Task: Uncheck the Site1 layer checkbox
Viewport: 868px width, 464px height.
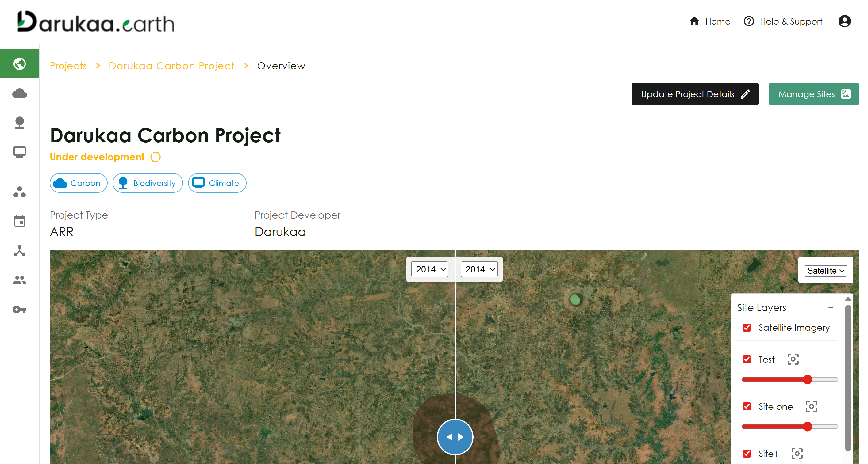Action: point(747,454)
